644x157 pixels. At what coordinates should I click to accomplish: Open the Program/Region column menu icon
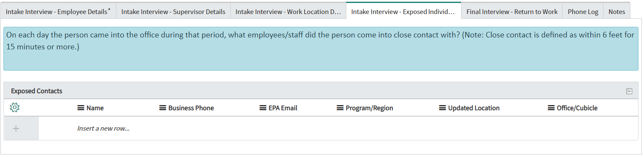pos(340,108)
